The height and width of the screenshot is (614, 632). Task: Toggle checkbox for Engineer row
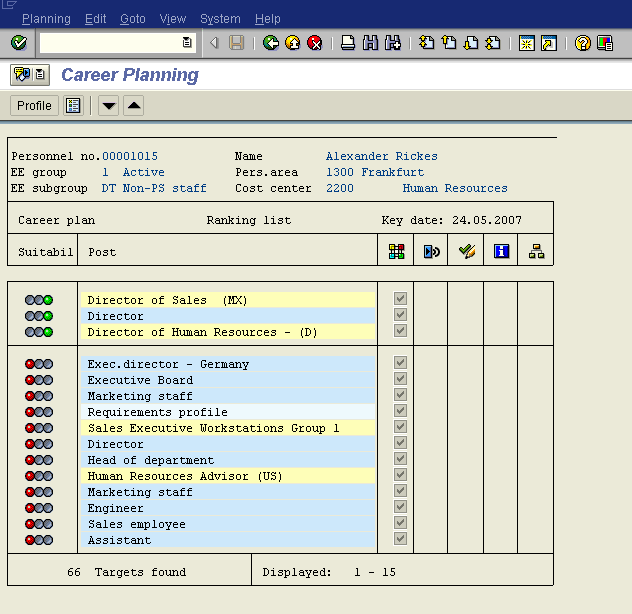400,506
